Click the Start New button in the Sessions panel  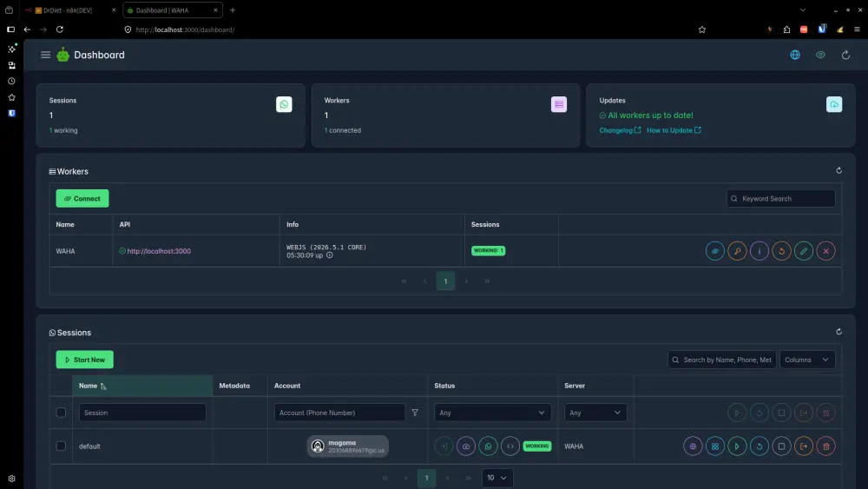(x=84, y=360)
